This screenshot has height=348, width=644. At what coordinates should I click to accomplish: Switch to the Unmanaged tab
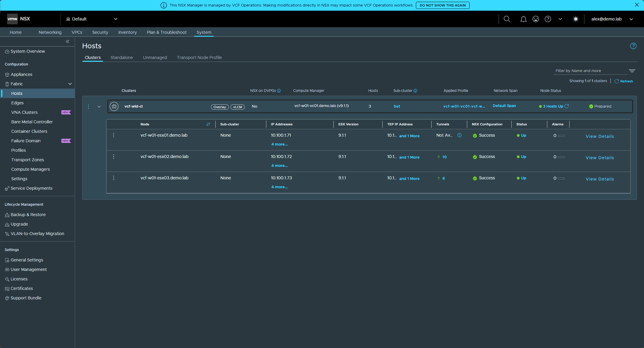(155, 58)
